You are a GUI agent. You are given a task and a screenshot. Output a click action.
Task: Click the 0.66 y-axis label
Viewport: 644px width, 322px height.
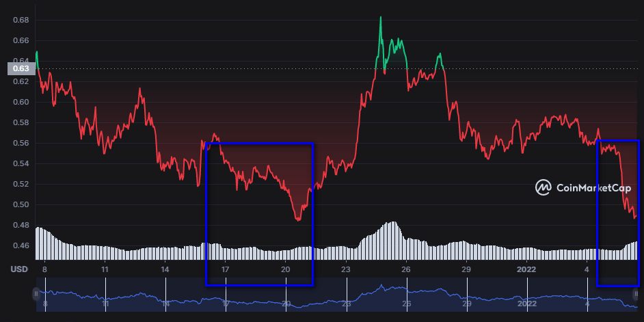pyautogui.click(x=21, y=40)
